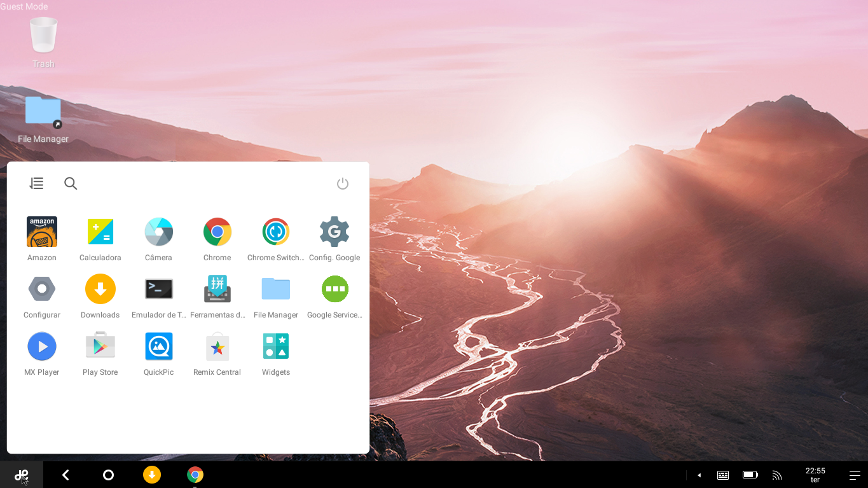Open Chrome Switcher app
Image resolution: width=868 pixels, height=488 pixels.
click(276, 239)
